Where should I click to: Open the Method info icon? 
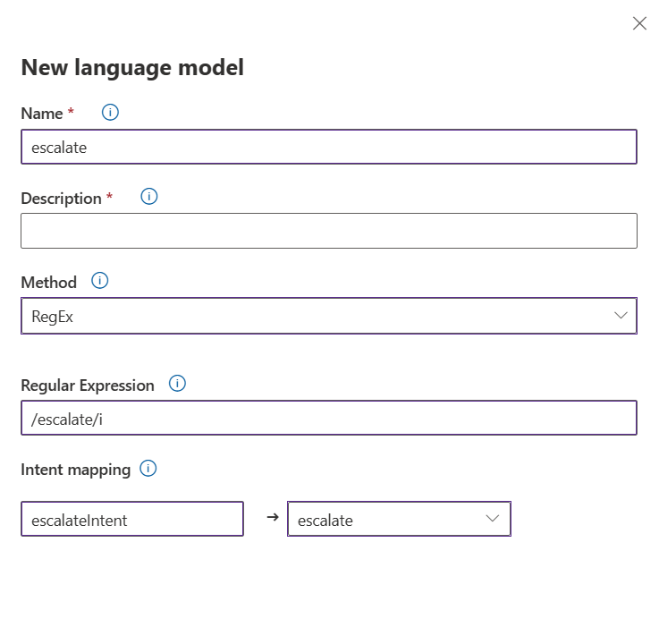(100, 281)
